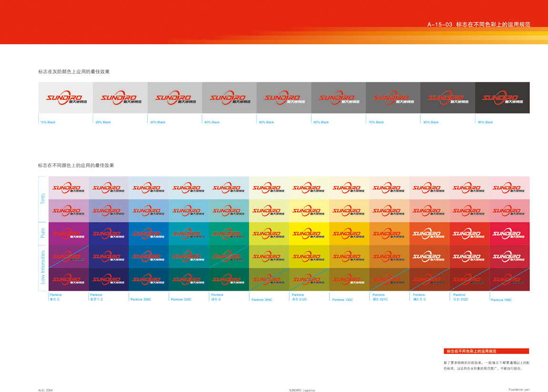The height and width of the screenshot is (392, 548).
Task: Select the Pure row pure yellow swatch
Action: click(309, 234)
